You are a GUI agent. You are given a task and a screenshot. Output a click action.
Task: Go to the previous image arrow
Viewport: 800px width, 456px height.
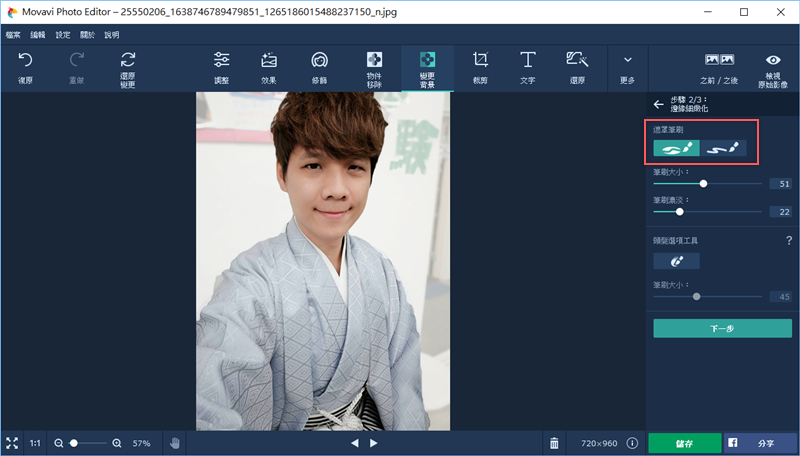(x=355, y=443)
